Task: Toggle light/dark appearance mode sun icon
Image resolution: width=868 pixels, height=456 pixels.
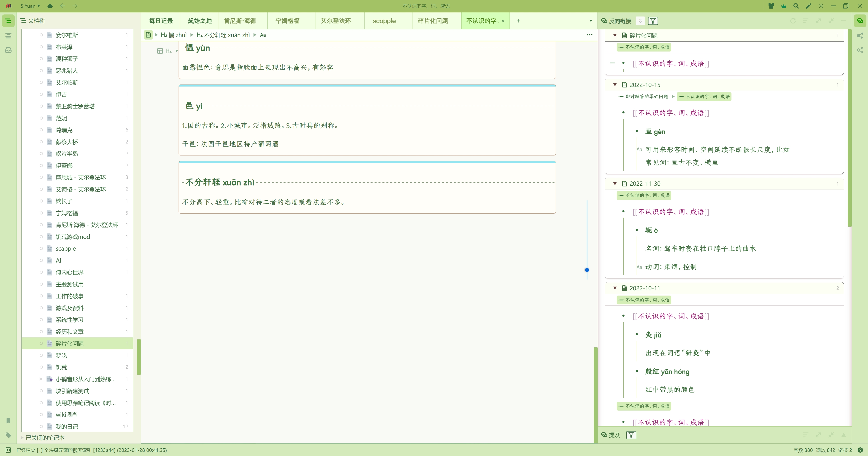Action: 821,6
